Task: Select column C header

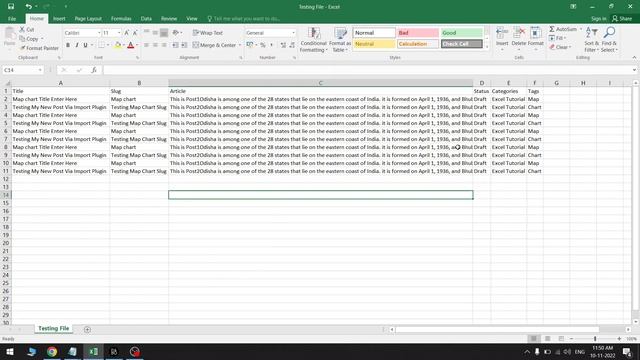Action: 320,83
